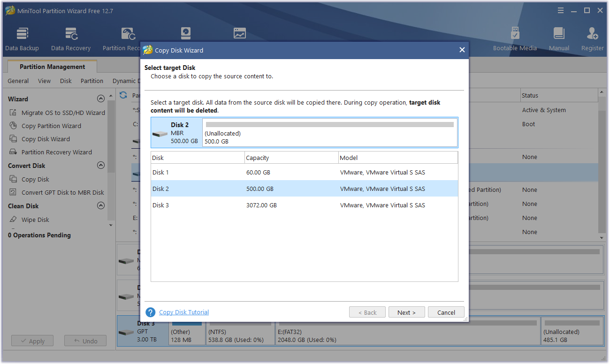Close the Copy Disk Wizard dialog
This screenshot has height=364, width=610.
click(462, 50)
